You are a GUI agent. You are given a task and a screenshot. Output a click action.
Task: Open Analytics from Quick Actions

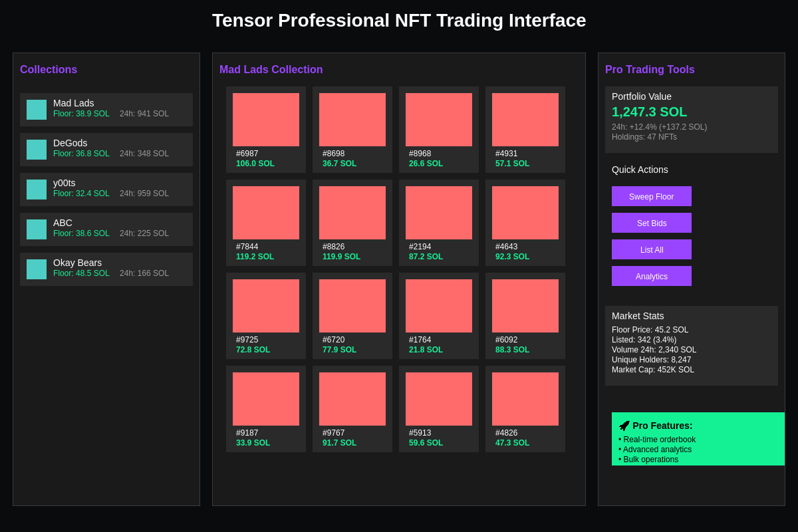click(x=652, y=276)
